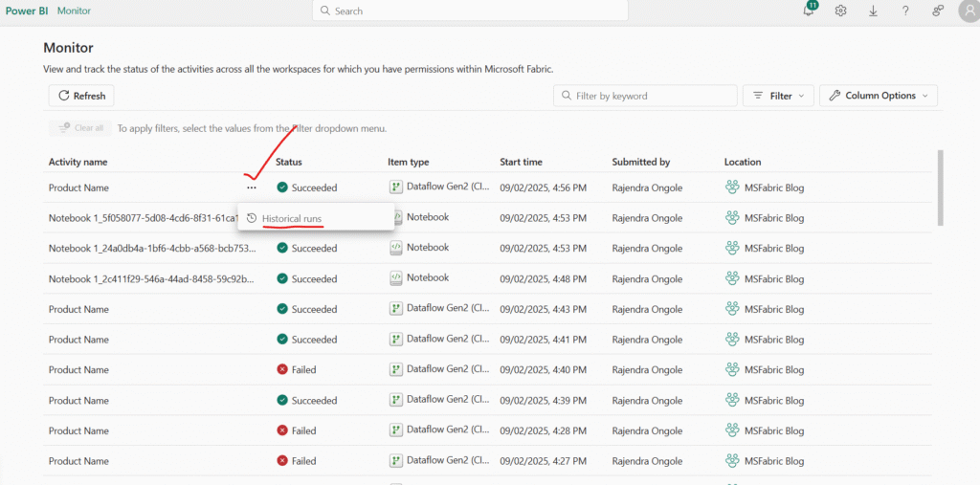Click Dataflow Gen2 icon in 4:43 PM row
The height and width of the screenshot is (485, 980).
click(395, 308)
